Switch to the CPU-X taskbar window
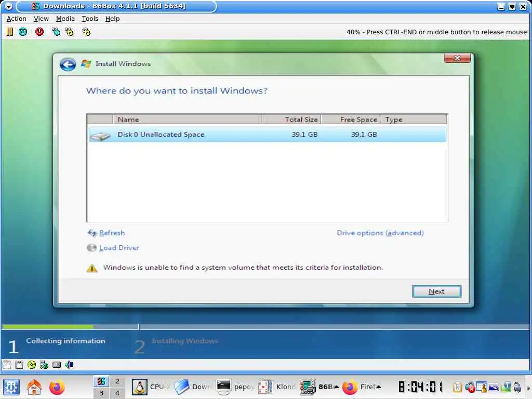532x399 pixels. tap(151, 387)
